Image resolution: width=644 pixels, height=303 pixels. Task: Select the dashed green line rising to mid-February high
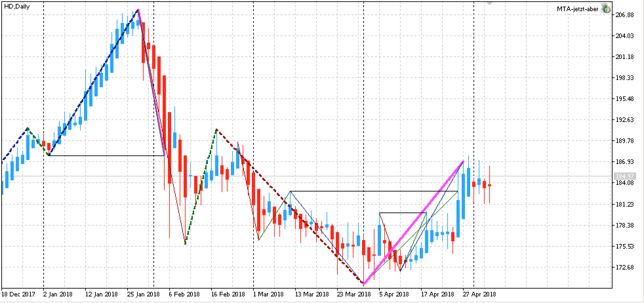tap(201, 187)
